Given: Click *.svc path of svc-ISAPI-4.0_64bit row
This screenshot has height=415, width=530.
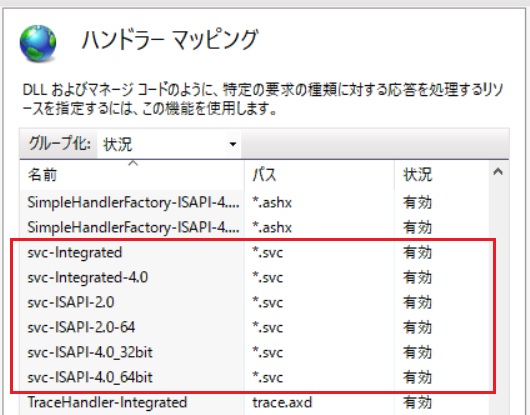Looking at the screenshot, I should [x=267, y=377].
